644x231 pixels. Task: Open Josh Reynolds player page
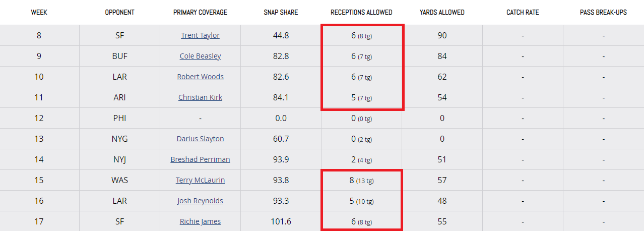pos(200,201)
